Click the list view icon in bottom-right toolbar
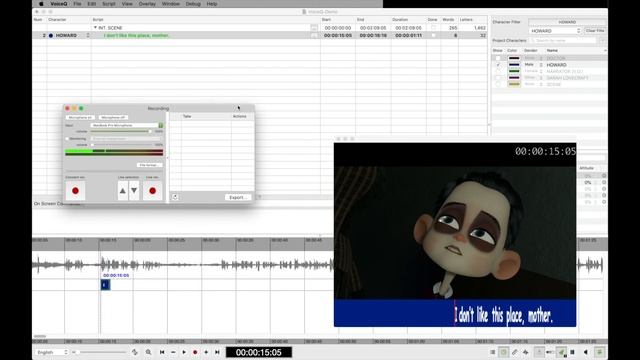 coord(493,352)
